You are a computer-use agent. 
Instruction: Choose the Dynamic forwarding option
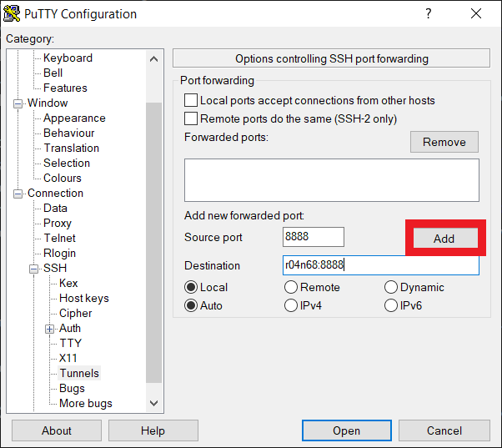[x=391, y=287]
